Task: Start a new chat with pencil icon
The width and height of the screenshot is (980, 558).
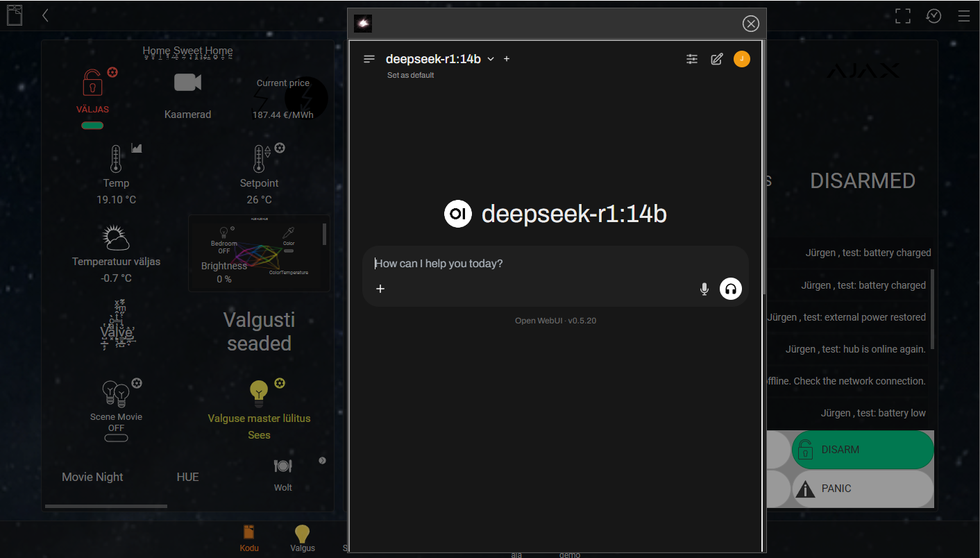Action: [x=717, y=59]
